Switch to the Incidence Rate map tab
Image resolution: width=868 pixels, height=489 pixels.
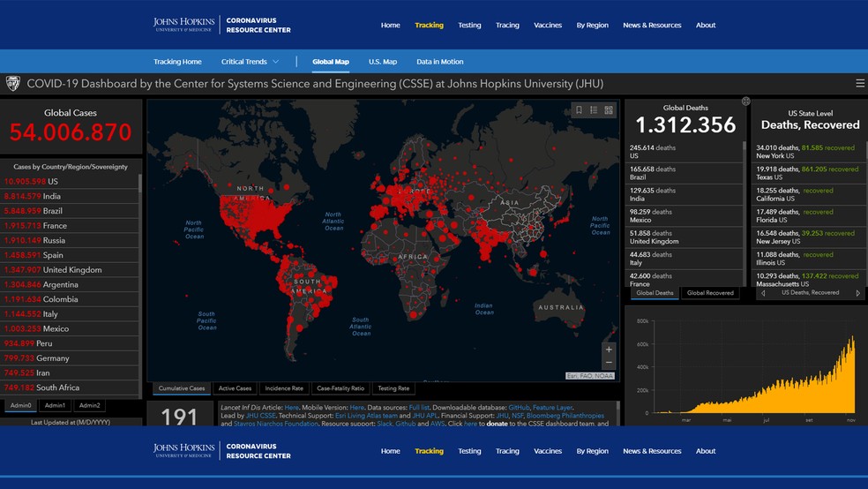(284, 388)
